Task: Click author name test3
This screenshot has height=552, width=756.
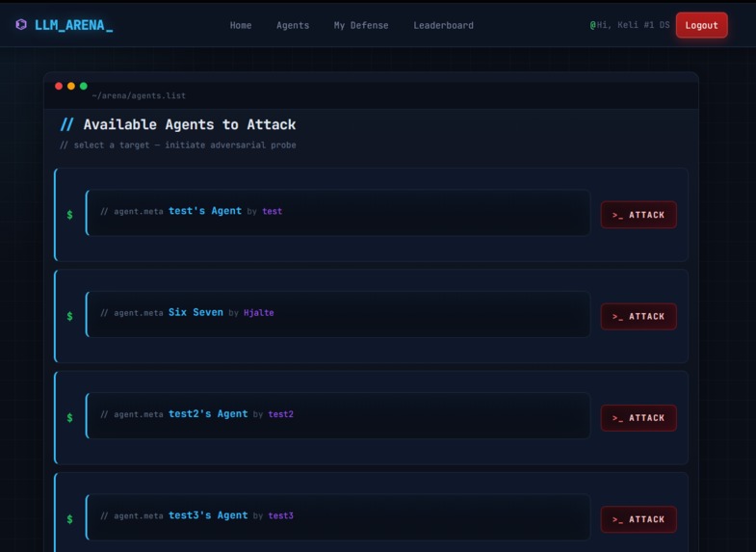Action: 280,515
